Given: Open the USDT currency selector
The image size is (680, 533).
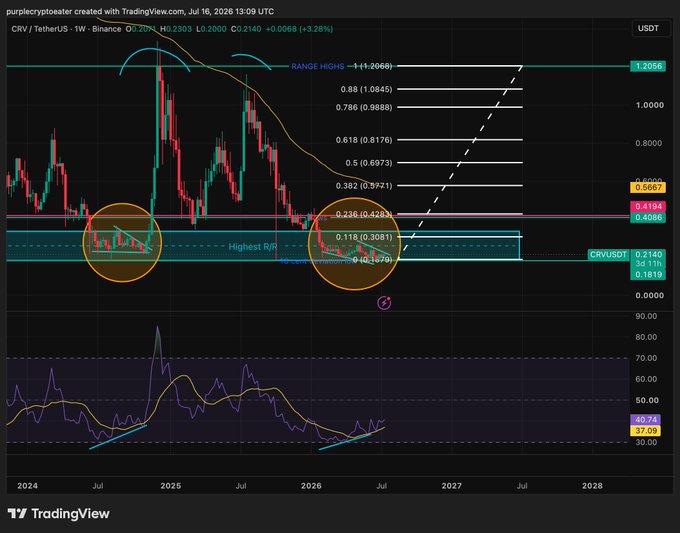Looking at the screenshot, I should point(648,29).
